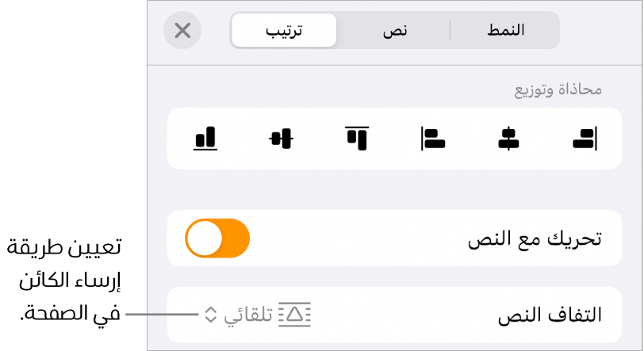The image size is (644, 351).
Task: Align objects to the right edge
Action: coord(585,139)
